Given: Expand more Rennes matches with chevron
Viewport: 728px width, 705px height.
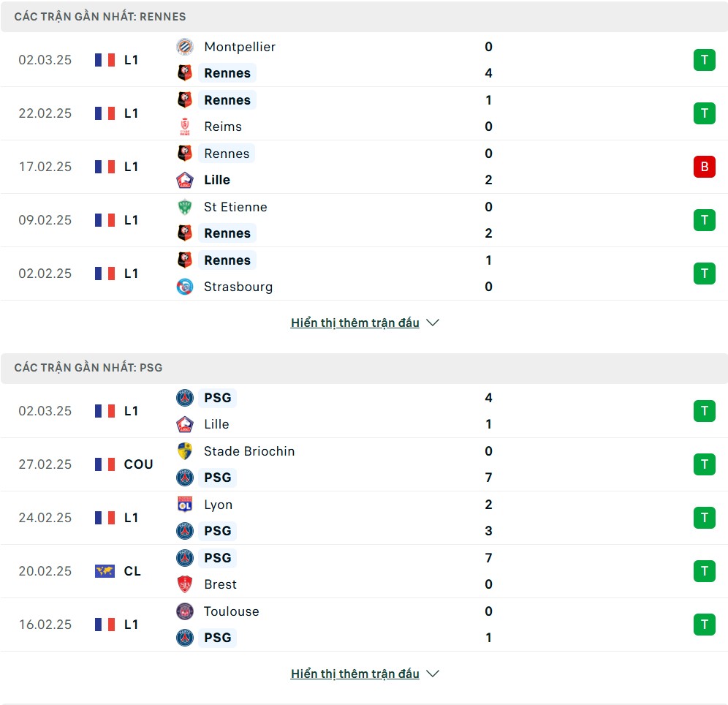Looking at the screenshot, I should point(433,323).
